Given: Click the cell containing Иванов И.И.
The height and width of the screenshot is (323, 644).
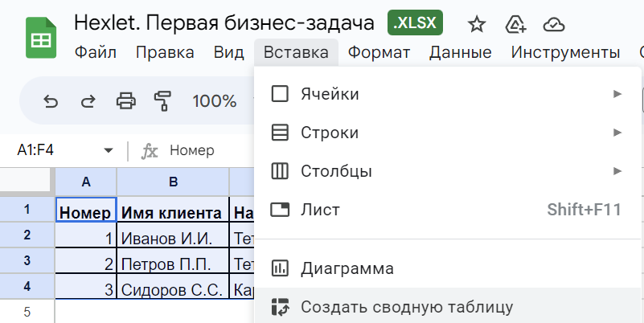Looking at the screenshot, I should point(173,238).
